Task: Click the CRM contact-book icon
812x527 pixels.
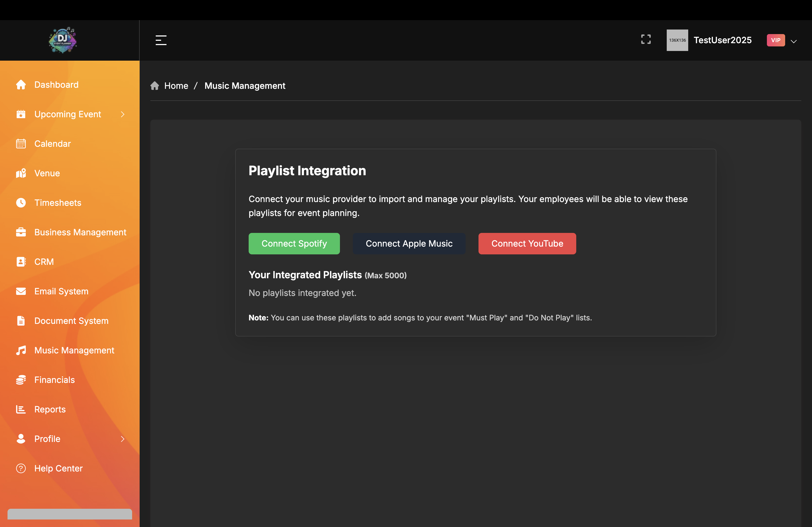Action: [x=21, y=262]
